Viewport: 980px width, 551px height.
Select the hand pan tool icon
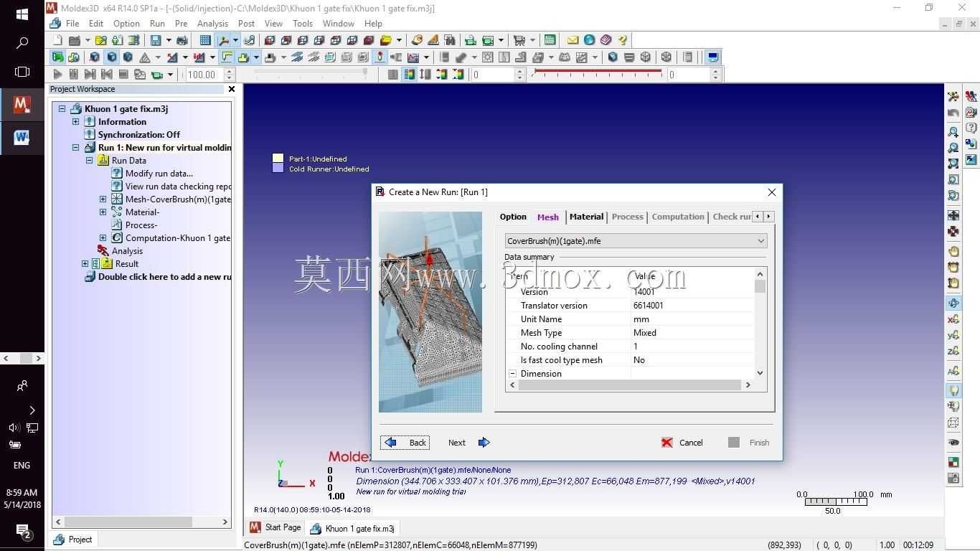click(x=953, y=251)
